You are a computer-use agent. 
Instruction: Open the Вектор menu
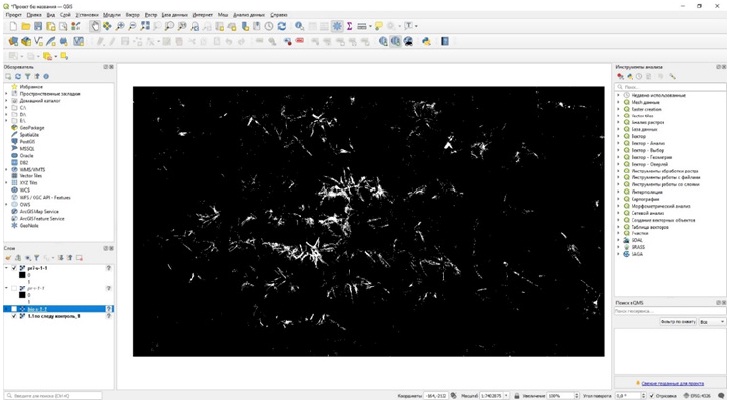coord(133,15)
